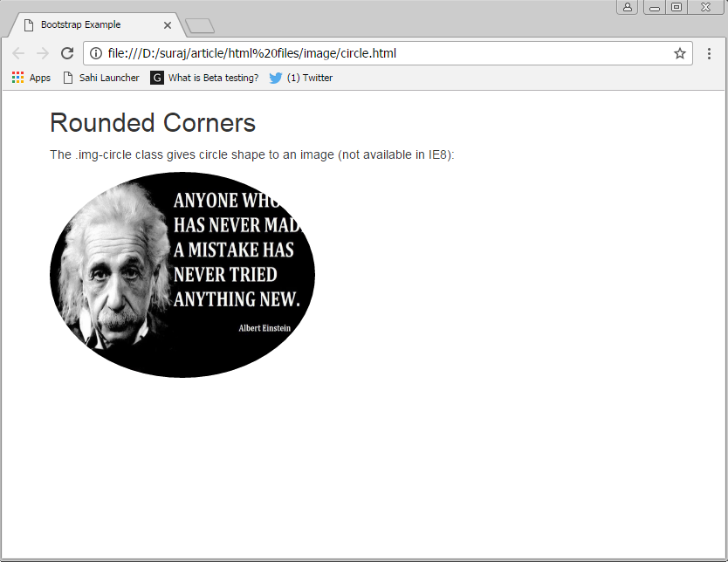Bookmark this page with the star icon
The image size is (728, 562).
(x=680, y=53)
